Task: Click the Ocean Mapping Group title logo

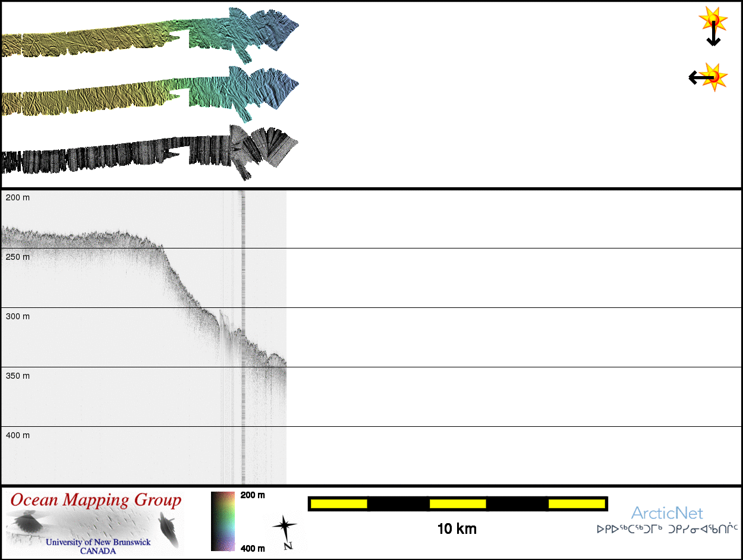Action: (x=95, y=501)
